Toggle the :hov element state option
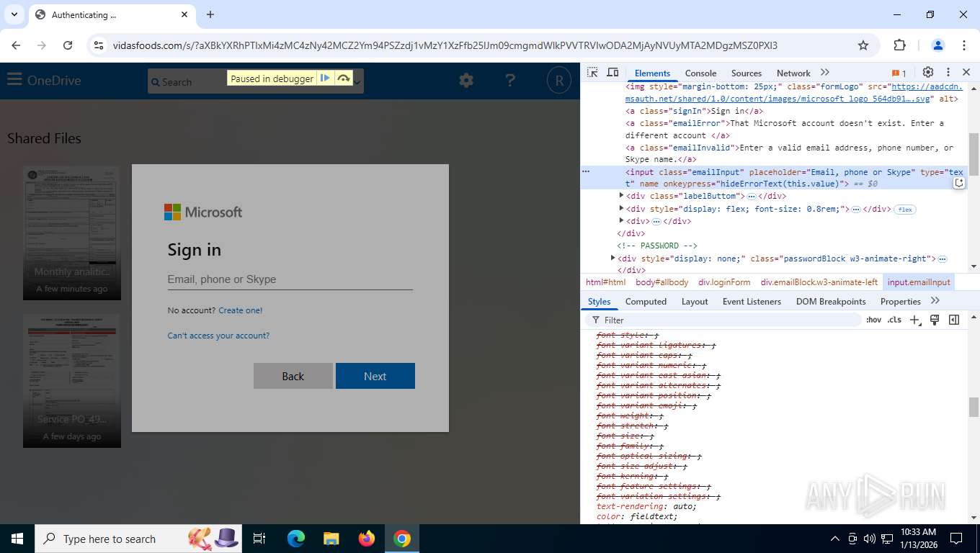The width and height of the screenshot is (980, 553). [x=873, y=320]
